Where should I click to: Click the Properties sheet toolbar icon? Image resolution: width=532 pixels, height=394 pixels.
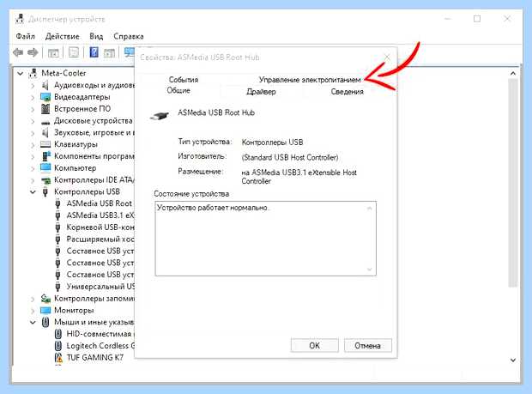coord(73,52)
